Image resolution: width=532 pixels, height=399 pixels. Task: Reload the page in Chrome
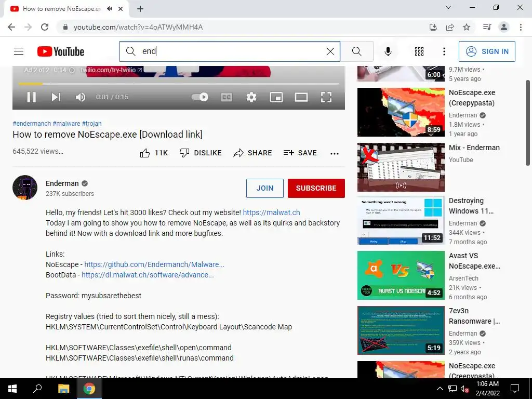(x=45, y=27)
